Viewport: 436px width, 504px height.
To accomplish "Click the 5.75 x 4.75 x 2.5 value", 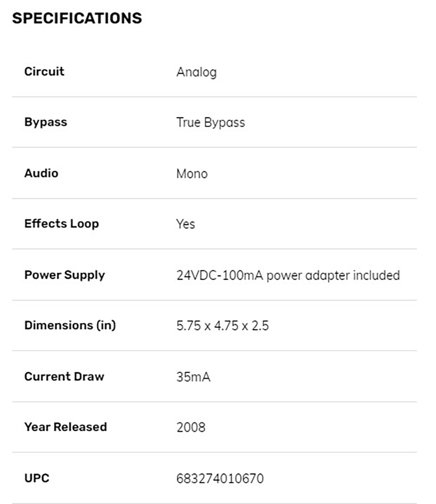I will click(222, 326).
